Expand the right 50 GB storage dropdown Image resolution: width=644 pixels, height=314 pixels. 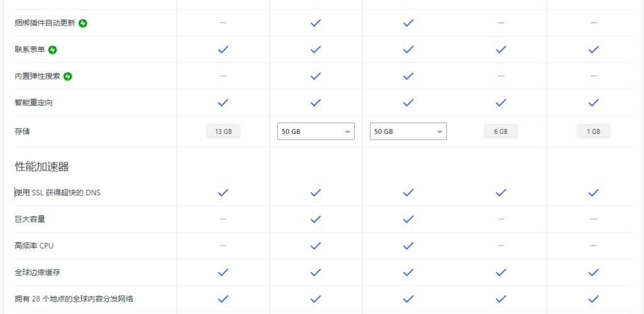click(408, 132)
